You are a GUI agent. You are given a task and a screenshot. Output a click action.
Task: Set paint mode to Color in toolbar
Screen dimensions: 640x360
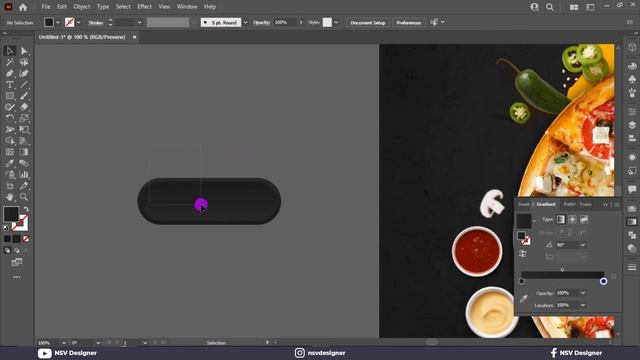[x=7, y=239]
